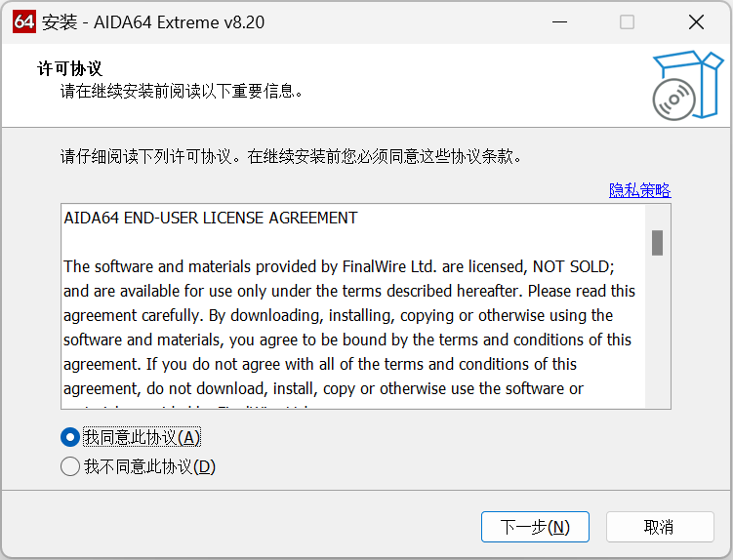The height and width of the screenshot is (560, 733).
Task: Click the window title 安装 - AIDA64 Extreme v8.20
Action: click(153, 21)
